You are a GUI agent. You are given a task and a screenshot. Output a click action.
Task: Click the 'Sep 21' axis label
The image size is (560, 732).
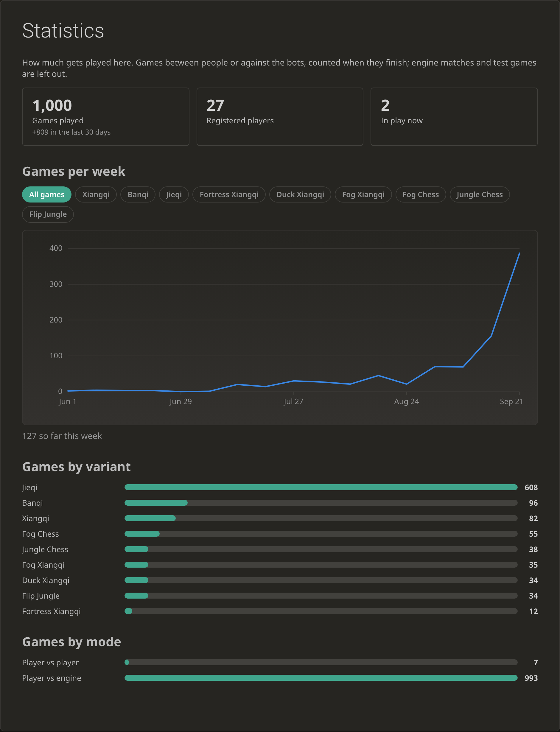511,401
